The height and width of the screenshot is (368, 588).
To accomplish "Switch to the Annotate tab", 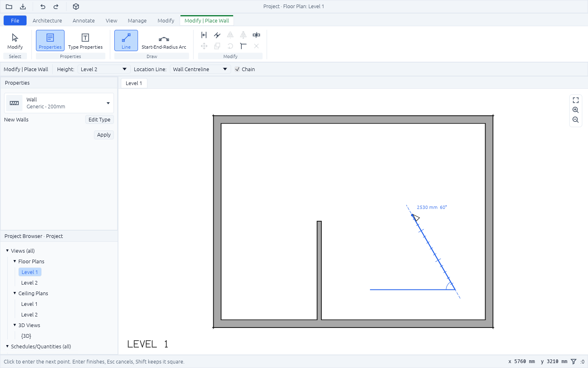I will 84,20.
